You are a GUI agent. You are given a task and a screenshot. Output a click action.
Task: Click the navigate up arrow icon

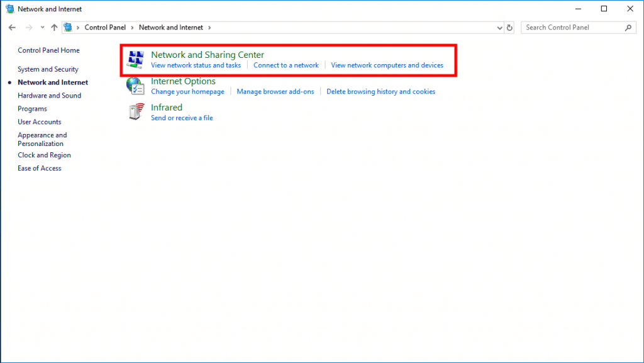click(54, 27)
